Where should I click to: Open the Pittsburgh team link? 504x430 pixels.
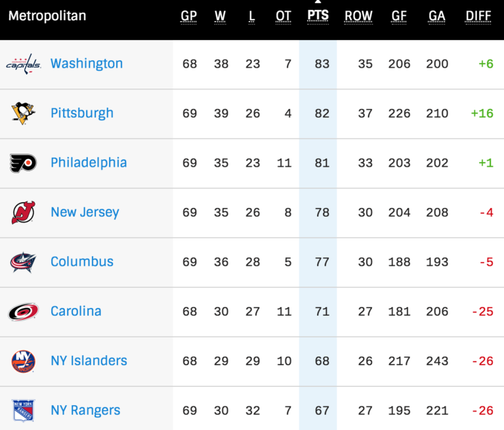click(x=82, y=113)
